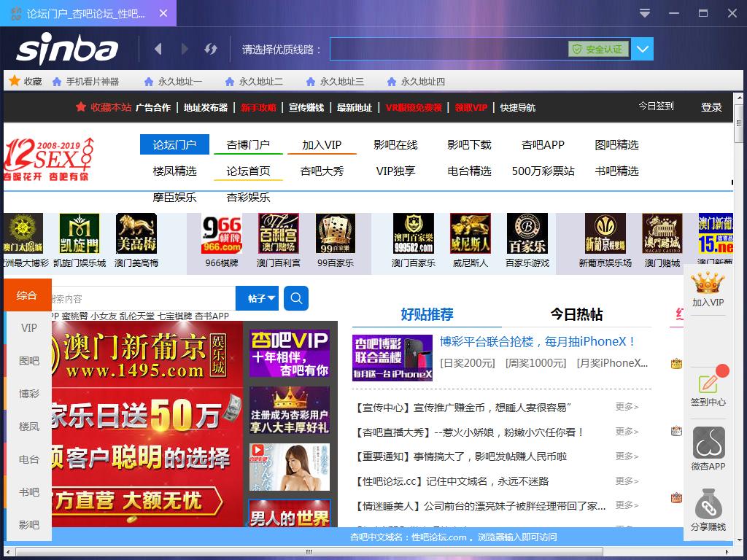This screenshot has width=747, height=560.
Task: Open the 快捷导航 menu
Action: [517, 108]
